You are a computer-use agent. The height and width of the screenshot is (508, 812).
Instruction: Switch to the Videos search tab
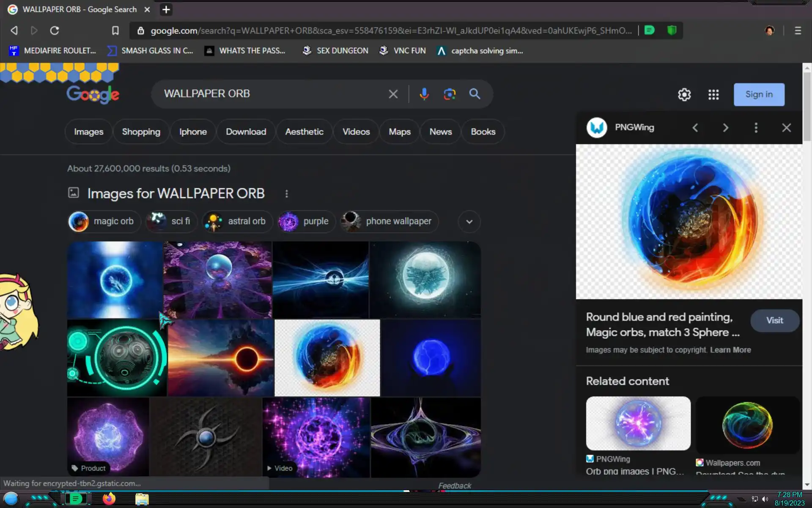pos(356,132)
